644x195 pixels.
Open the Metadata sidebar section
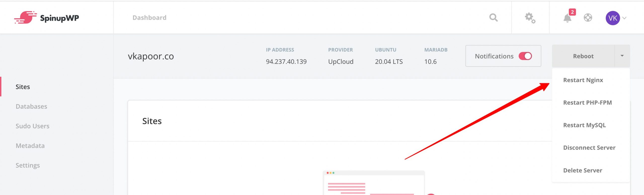30,146
